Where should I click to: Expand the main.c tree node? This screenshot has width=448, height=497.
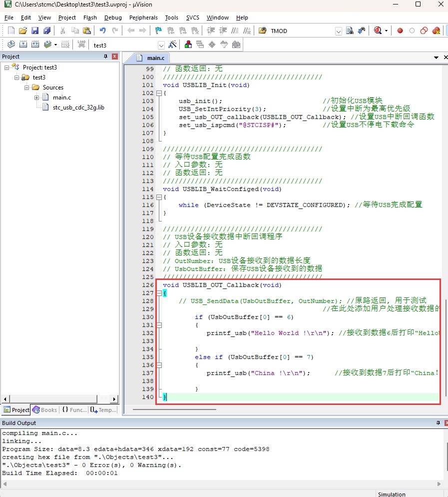(37, 97)
